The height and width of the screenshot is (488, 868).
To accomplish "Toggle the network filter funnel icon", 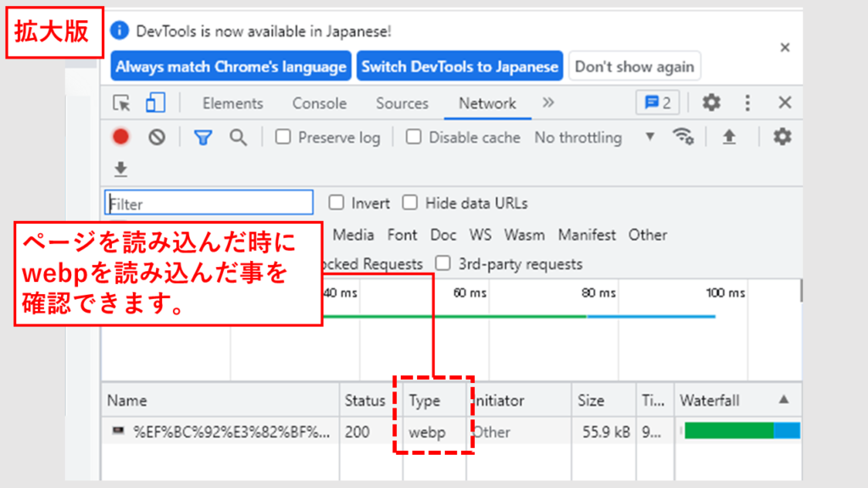I will pyautogui.click(x=203, y=137).
